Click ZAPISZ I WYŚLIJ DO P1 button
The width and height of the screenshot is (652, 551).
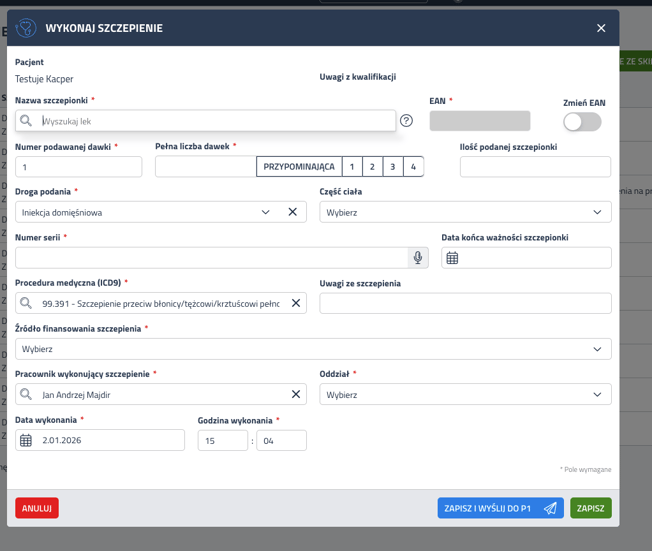pos(499,508)
